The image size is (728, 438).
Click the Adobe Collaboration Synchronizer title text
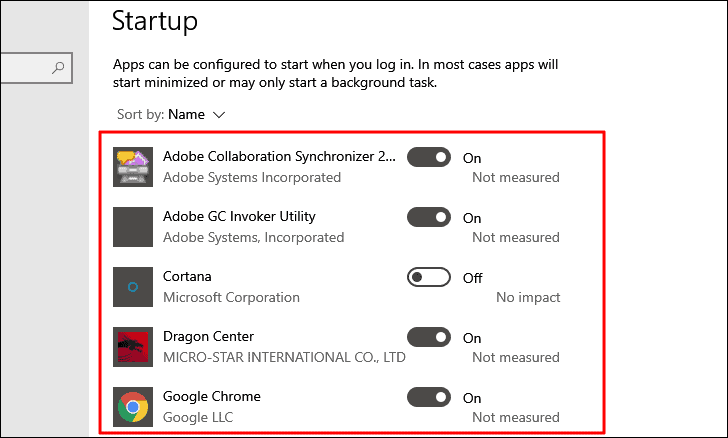click(279, 157)
